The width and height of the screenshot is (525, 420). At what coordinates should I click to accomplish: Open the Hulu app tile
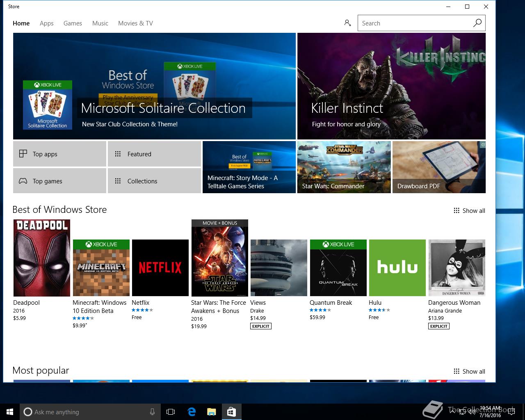point(397,268)
